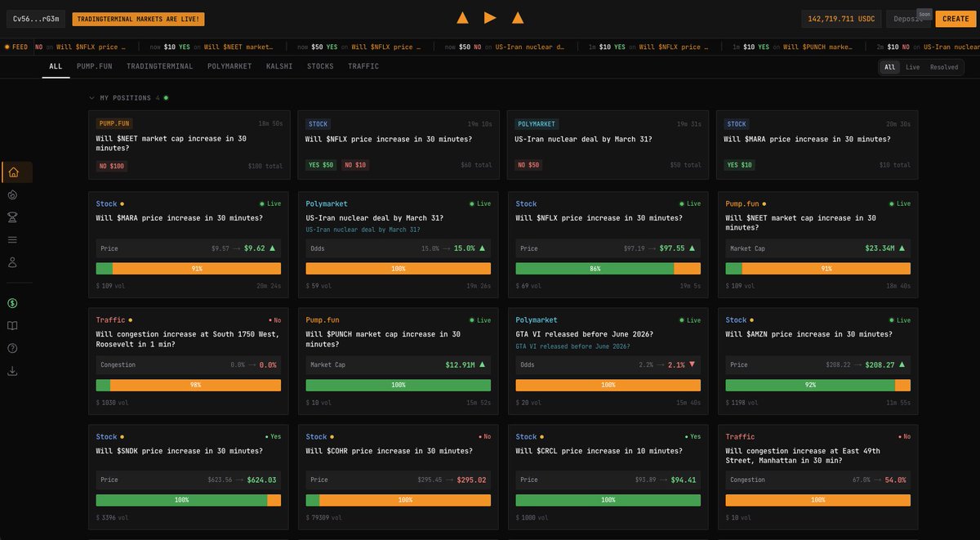
Task: Click the $NFLX 86% progress bar
Action: tap(608, 268)
